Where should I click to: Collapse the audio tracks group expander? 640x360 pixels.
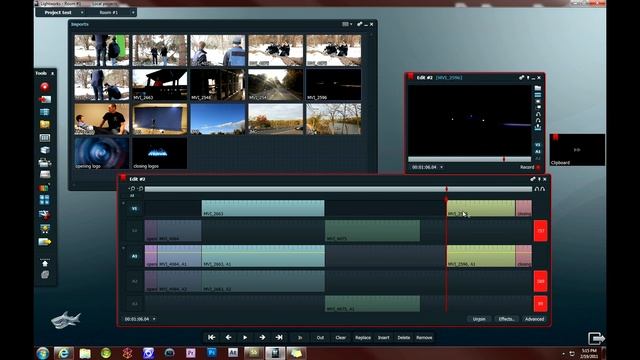pos(124,248)
